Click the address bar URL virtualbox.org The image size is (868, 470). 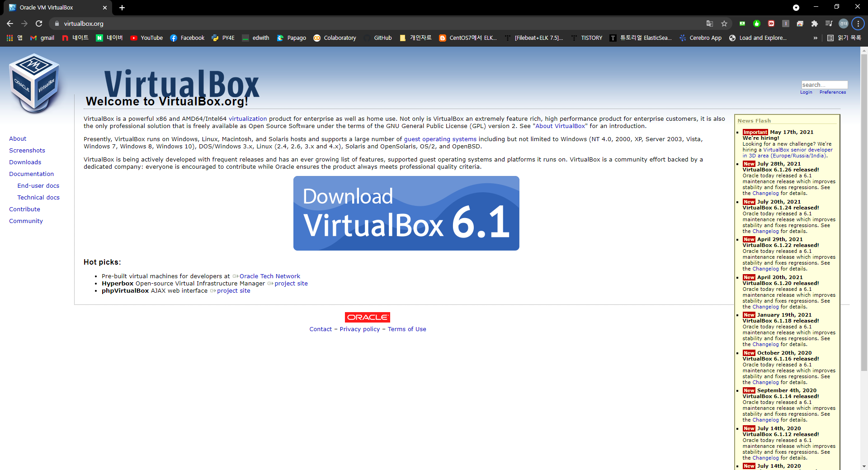pos(84,24)
